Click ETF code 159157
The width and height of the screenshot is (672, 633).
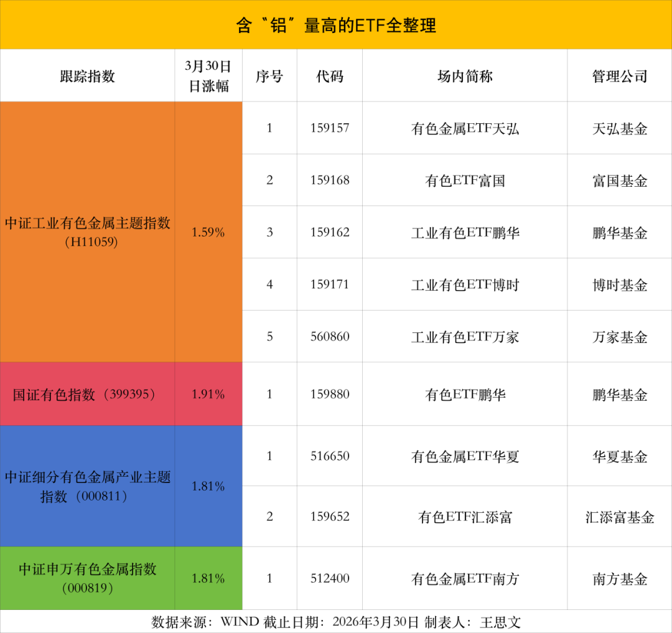(330, 128)
